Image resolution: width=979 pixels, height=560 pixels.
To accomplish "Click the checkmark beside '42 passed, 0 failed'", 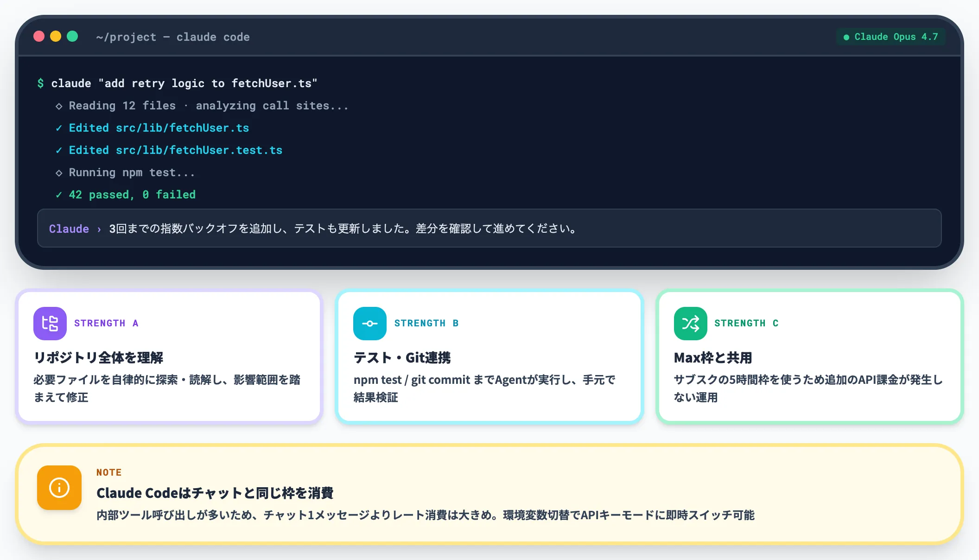I will [59, 195].
